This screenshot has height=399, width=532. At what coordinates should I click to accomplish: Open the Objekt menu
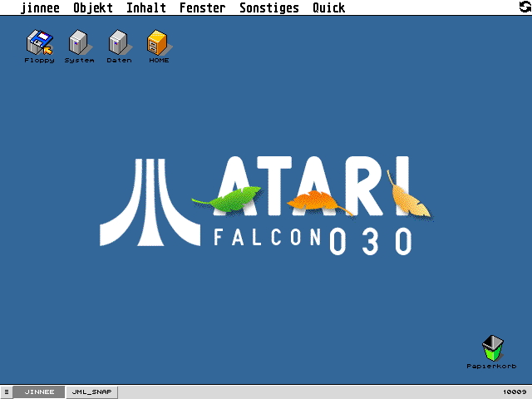(93, 7)
